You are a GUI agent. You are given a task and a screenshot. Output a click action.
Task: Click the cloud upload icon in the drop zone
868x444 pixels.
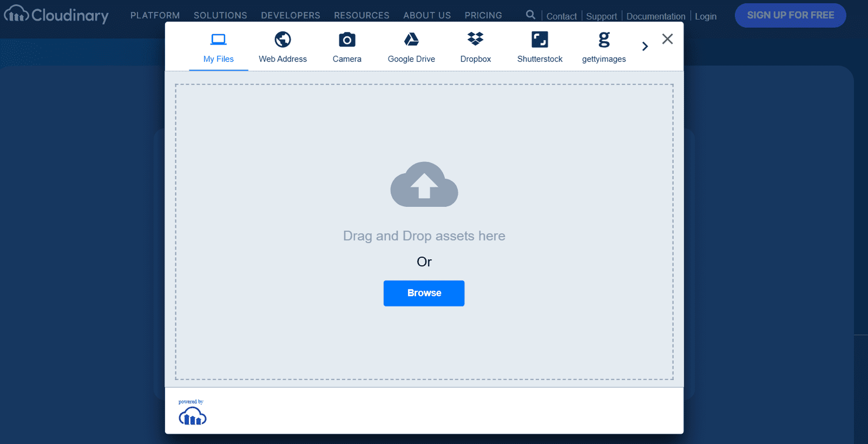(x=424, y=185)
